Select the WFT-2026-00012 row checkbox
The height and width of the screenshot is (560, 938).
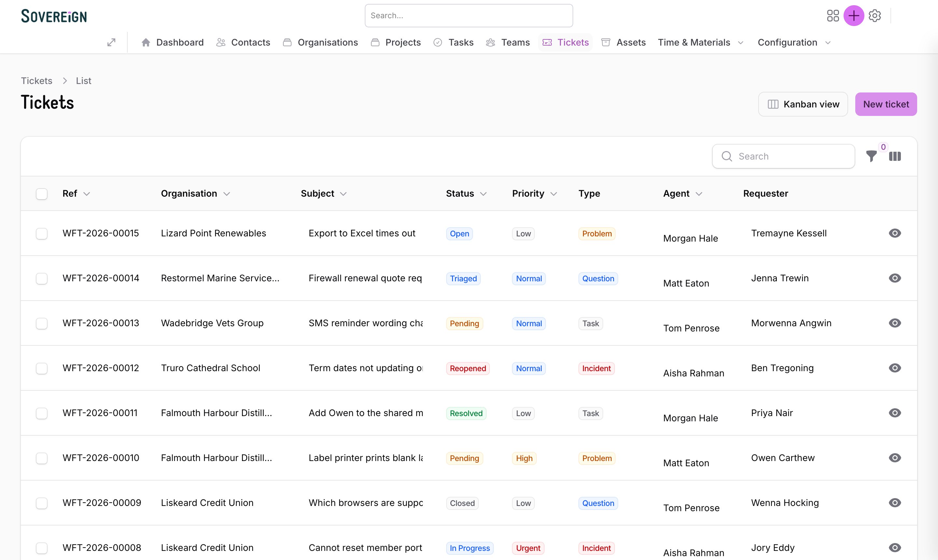pyautogui.click(x=41, y=368)
